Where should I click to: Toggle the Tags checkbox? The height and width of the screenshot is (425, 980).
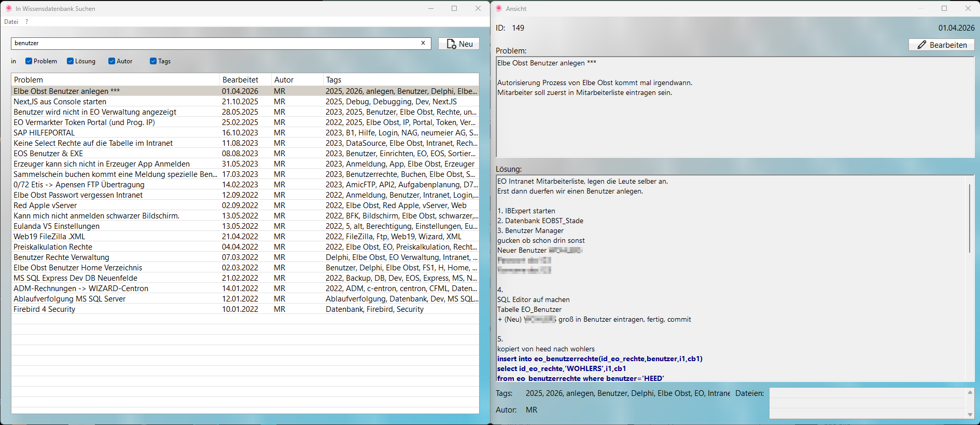[x=153, y=61]
